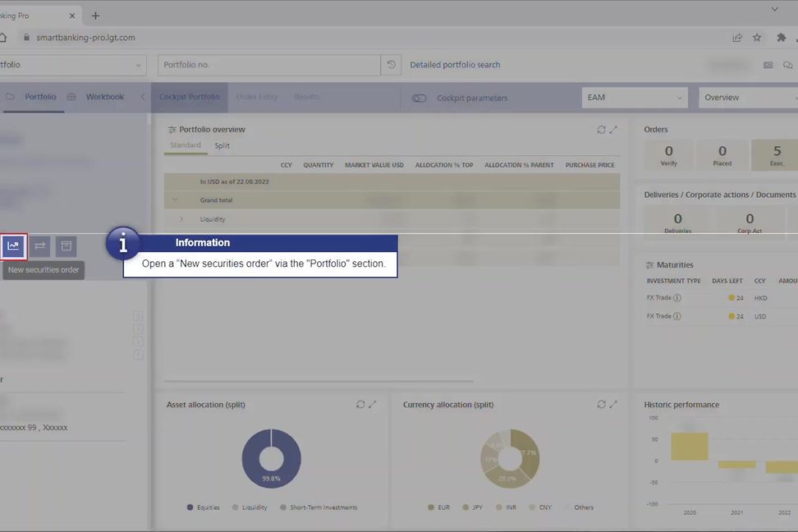This screenshot has height=532, width=798.
Task: Refresh the Currency allocation (split) widget
Action: (x=601, y=405)
